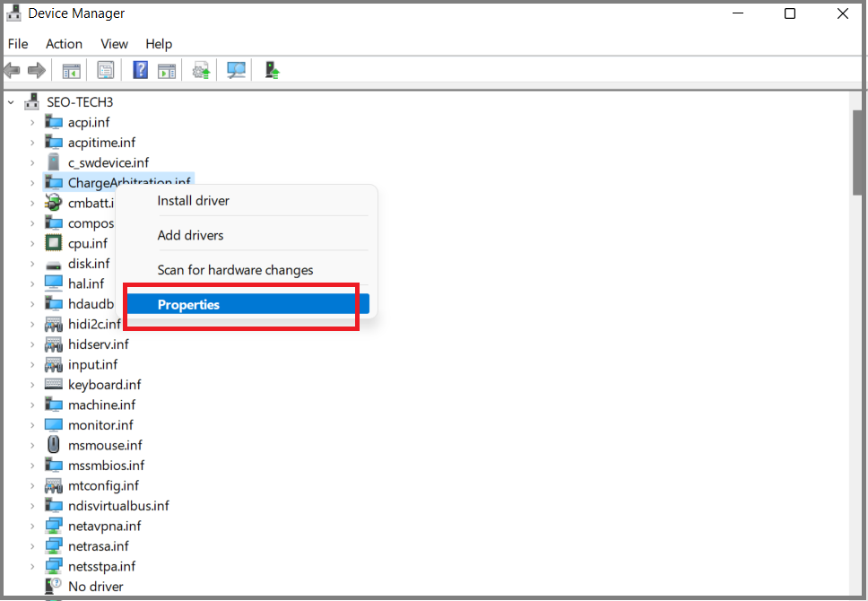Click the icon next to acpi.inf
Viewport: 868px width, 601px height.
tap(54, 122)
